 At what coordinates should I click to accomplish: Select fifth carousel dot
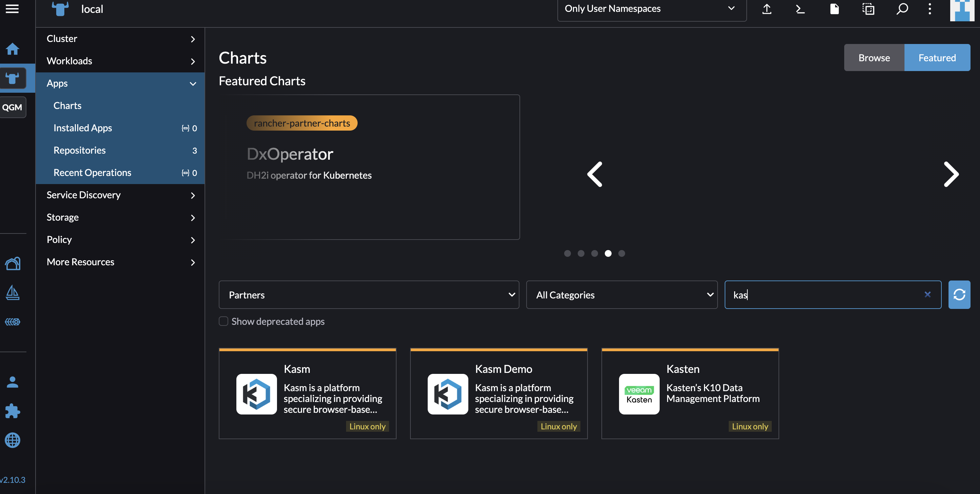(x=622, y=253)
